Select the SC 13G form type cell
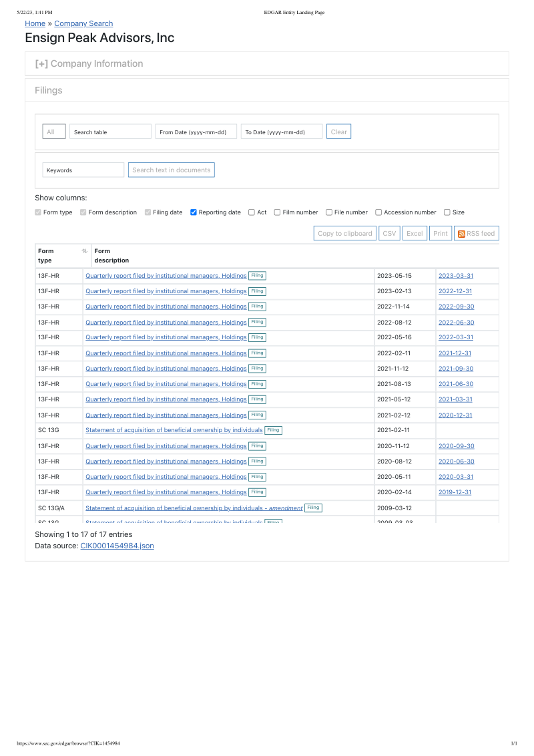The image size is (534, 756). point(58,430)
